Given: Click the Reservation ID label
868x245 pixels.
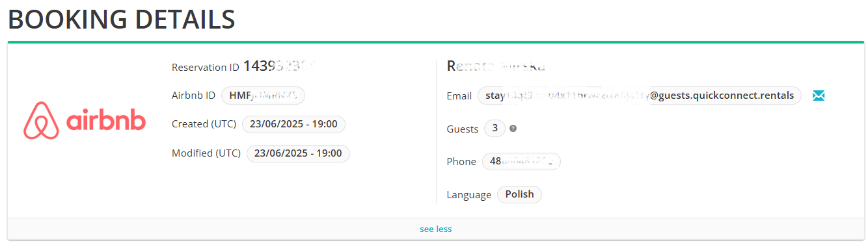Looking at the screenshot, I should tap(206, 68).
